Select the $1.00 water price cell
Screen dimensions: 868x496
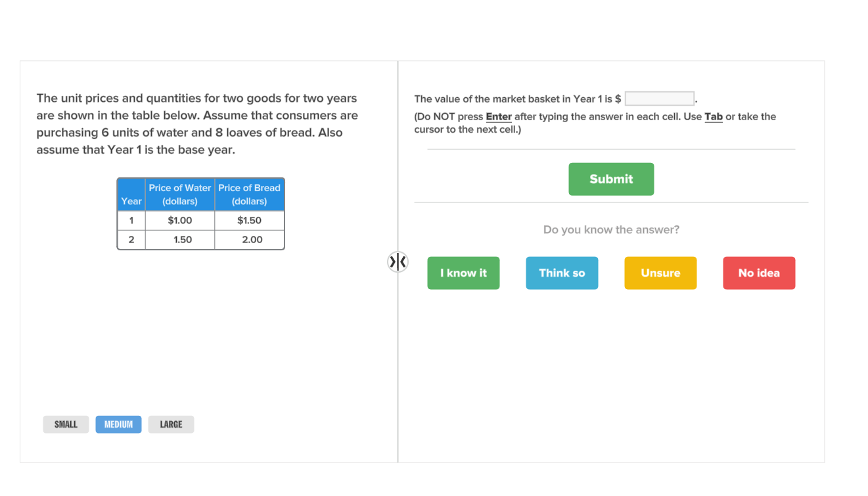pyautogui.click(x=179, y=220)
